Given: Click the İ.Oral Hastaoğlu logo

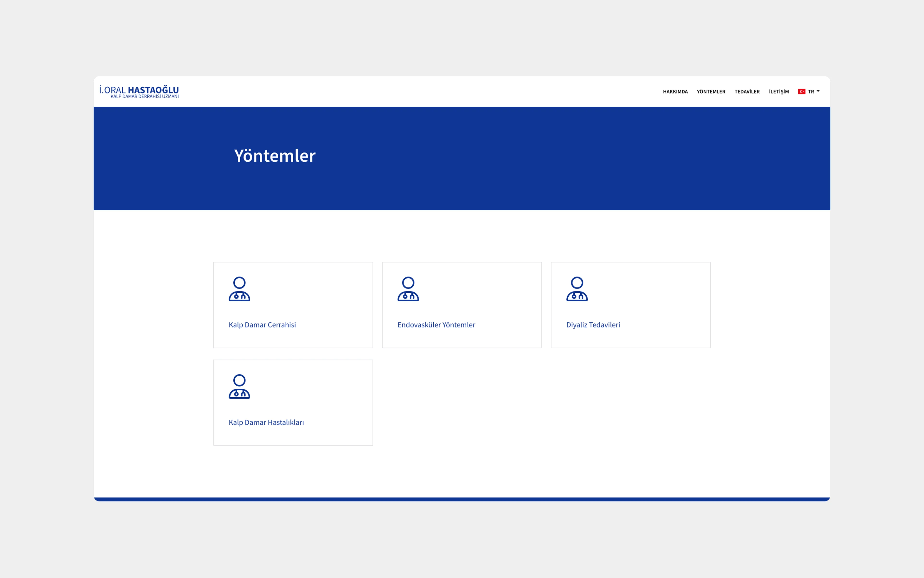Looking at the screenshot, I should click(139, 92).
